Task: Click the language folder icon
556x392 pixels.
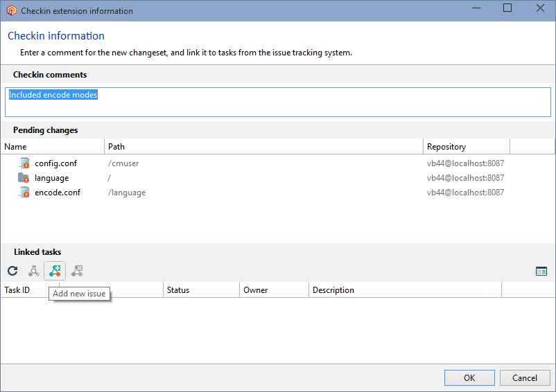Action: click(24, 177)
